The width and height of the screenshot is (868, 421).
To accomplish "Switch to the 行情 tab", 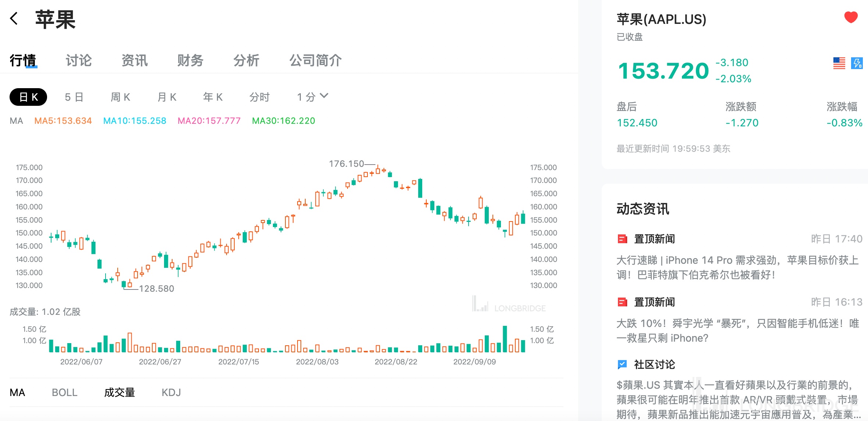I will pyautogui.click(x=23, y=61).
